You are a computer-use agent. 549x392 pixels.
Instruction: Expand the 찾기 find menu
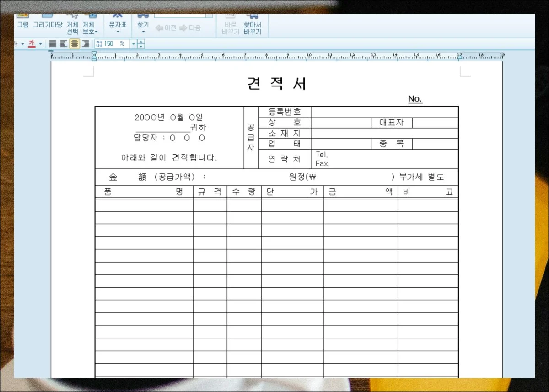pyautogui.click(x=143, y=27)
